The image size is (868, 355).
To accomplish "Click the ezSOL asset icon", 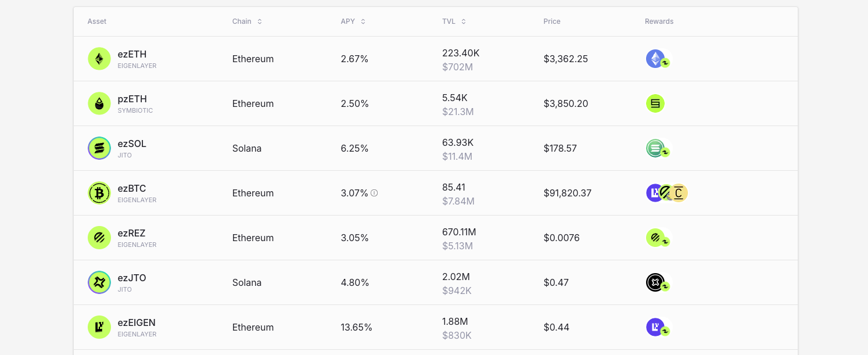I will (x=99, y=148).
